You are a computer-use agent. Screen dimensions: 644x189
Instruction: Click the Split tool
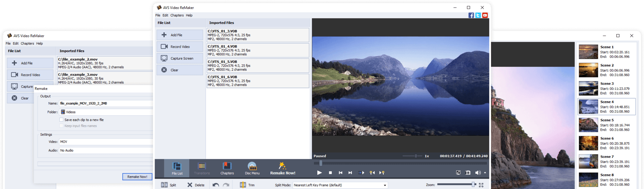click(169, 185)
